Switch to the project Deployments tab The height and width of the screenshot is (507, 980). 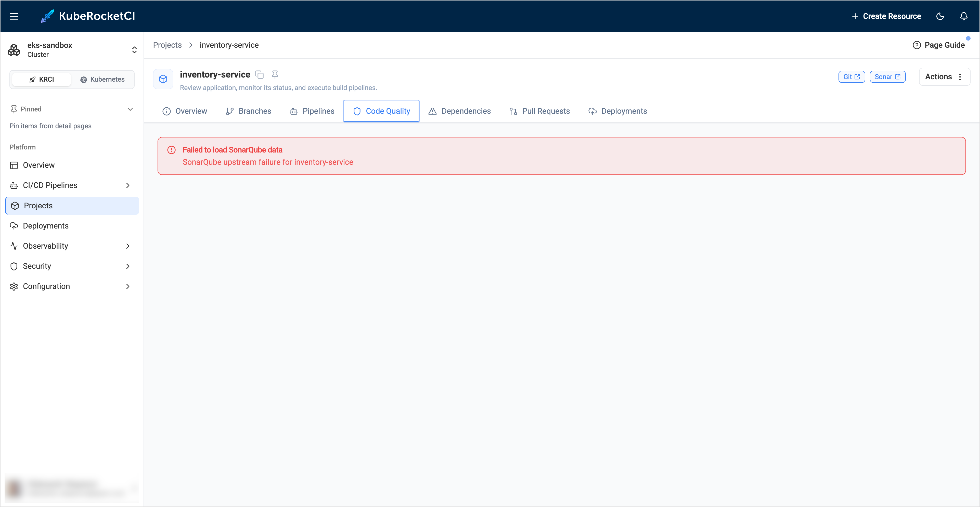click(x=617, y=111)
